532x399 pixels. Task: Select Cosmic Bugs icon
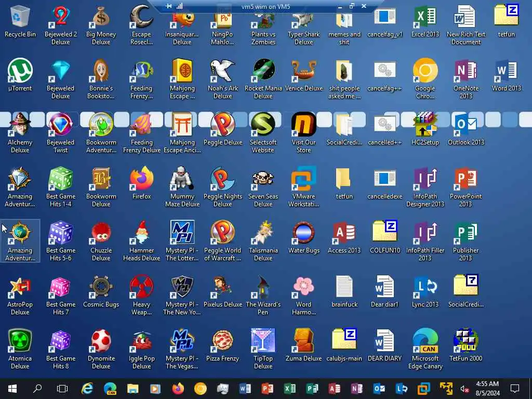tap(101, 291)
